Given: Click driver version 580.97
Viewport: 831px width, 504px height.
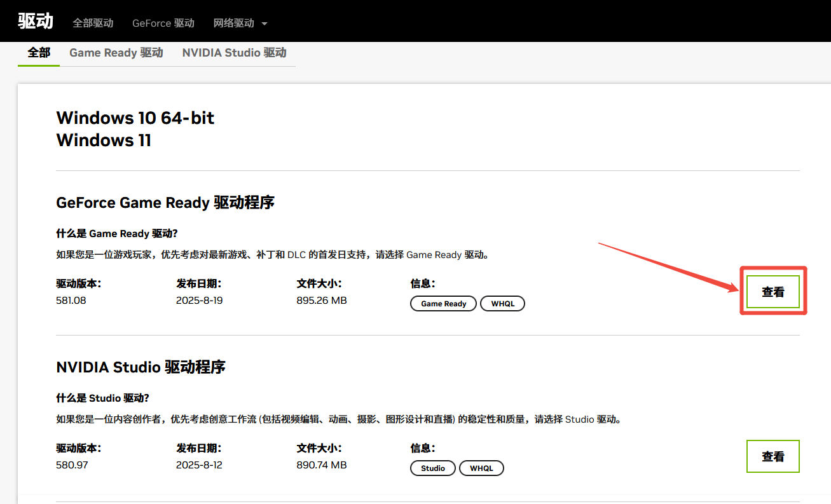Looking at the screenshot, I should (72, 465).
